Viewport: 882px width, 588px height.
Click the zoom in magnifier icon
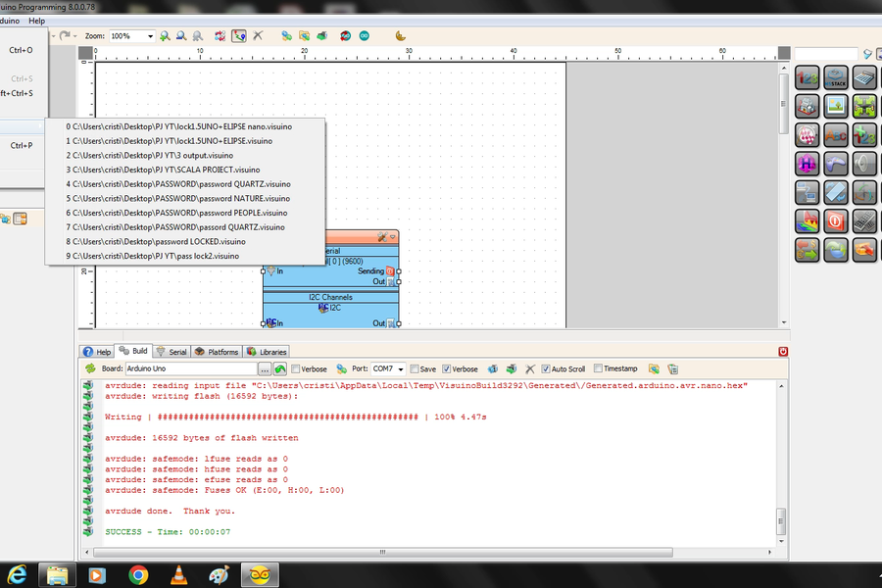click(165, 36)
